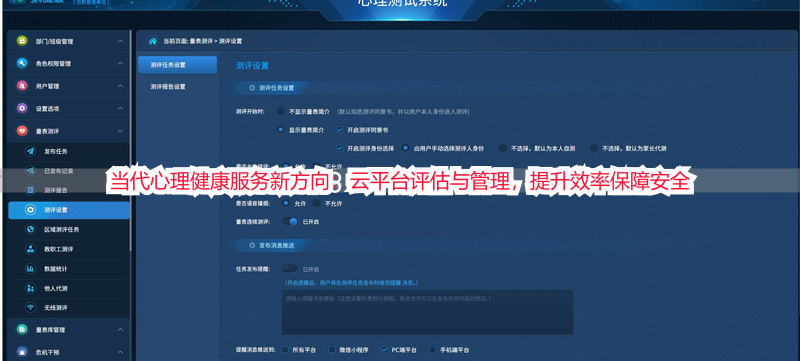Click the 危机干预 alarm icon
This screenshot has height=361, width=800.
(x=21, y=352)
